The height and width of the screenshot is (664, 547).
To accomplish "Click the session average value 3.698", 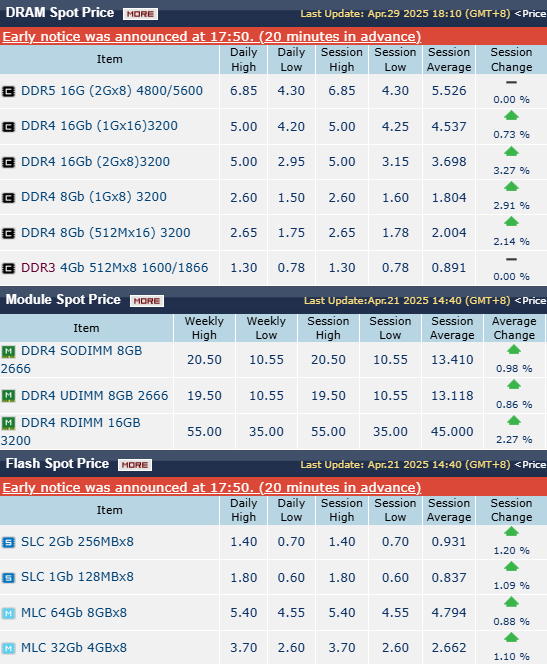I will pyautogui.click(x=449, y=162).
